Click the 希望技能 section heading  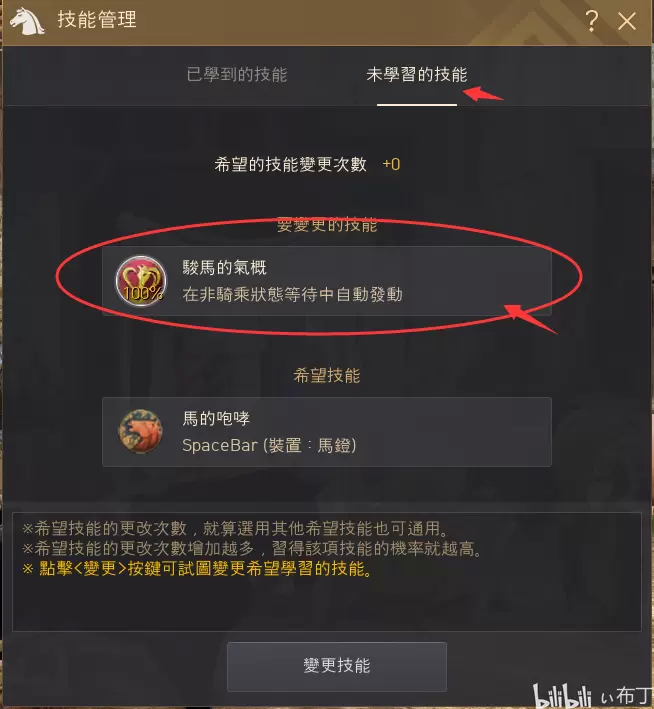(327, 375)
